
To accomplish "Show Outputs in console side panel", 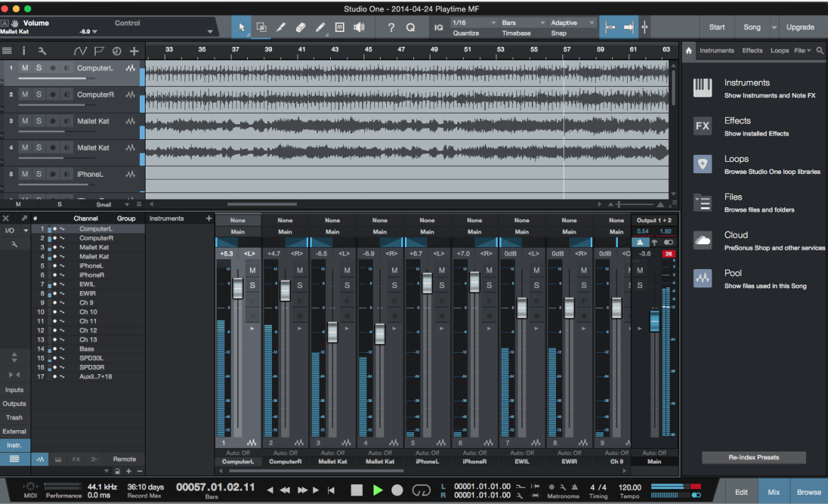I will 14,404.
